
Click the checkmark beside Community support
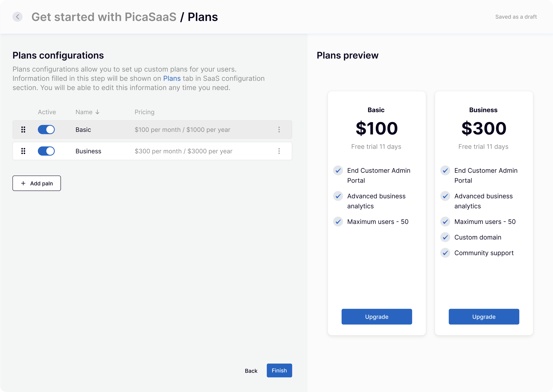click(445, 253)
